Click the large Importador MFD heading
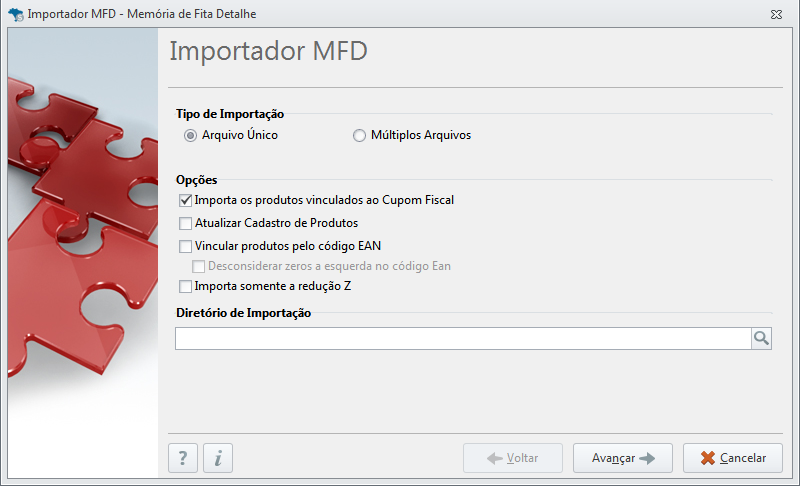Screen dimensions: 800x486 (268, 51)
